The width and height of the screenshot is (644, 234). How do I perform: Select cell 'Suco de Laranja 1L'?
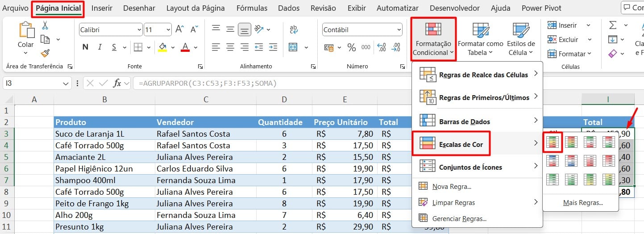[104, 134]
